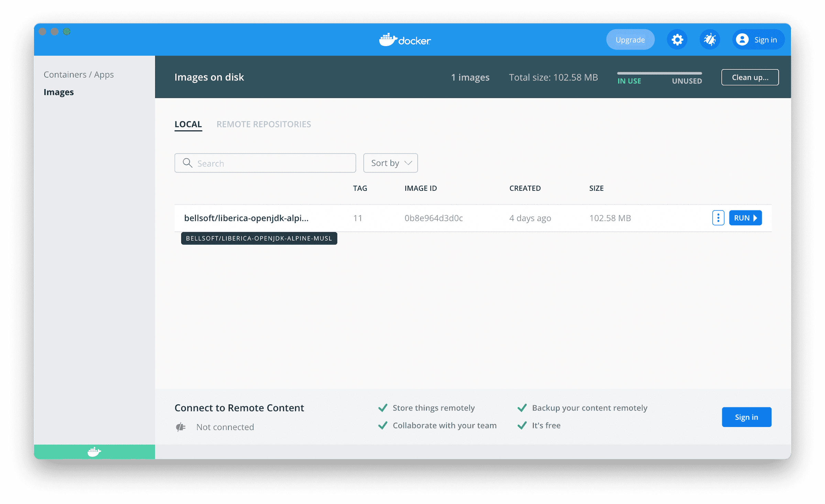The height and width of the screenshot is (504, 825).
Task: Open the three-dot menu on the image row
Action: pos(718,218)
